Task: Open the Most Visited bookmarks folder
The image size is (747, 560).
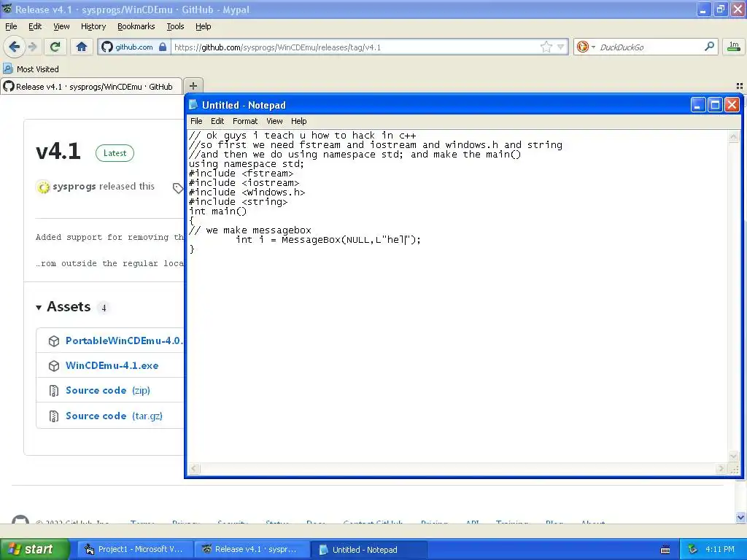Action: point(31,69)
